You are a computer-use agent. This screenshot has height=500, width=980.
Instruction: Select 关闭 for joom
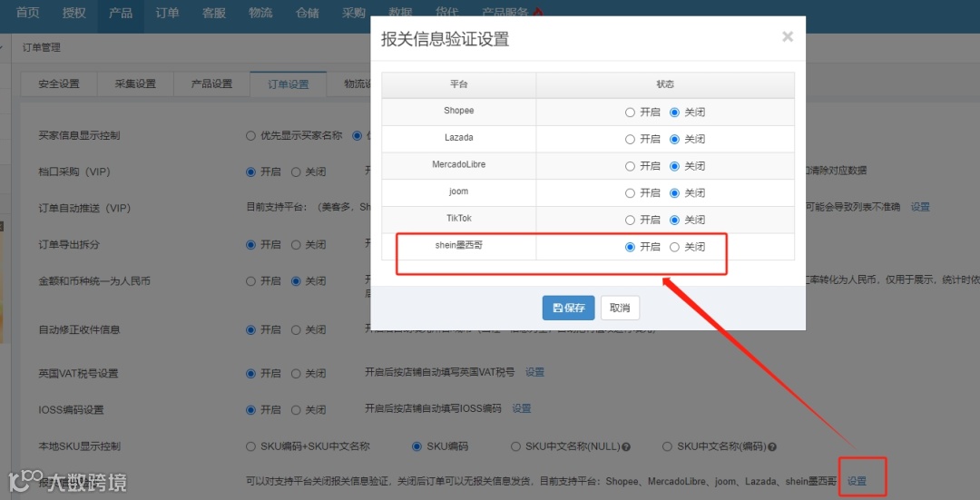click(674, 193)
